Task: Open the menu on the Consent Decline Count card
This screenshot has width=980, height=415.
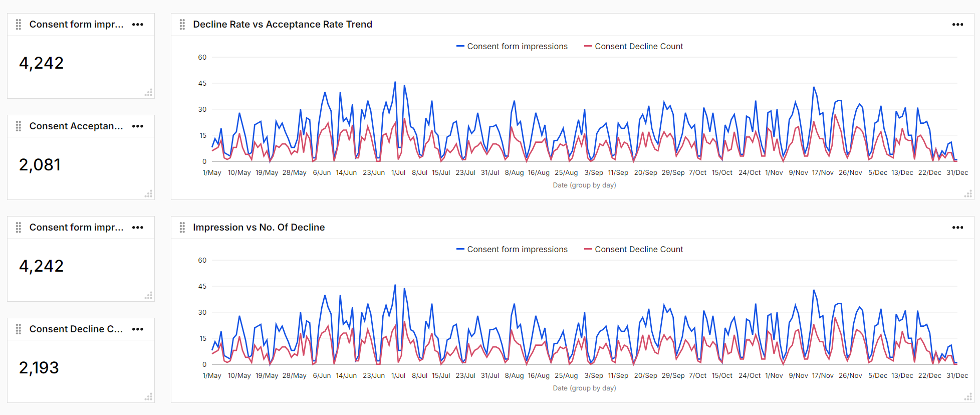Action: (x=137, y=329)
